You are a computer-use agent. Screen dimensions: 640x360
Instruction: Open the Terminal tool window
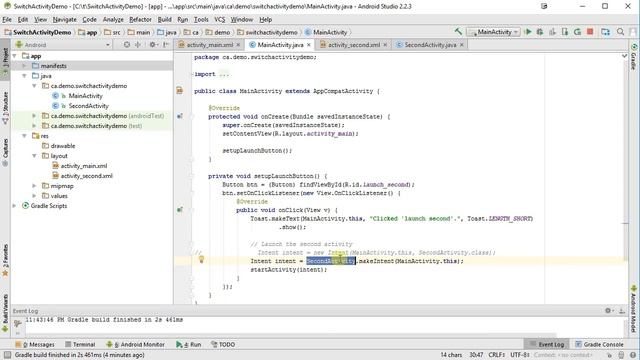coord(80,344)
